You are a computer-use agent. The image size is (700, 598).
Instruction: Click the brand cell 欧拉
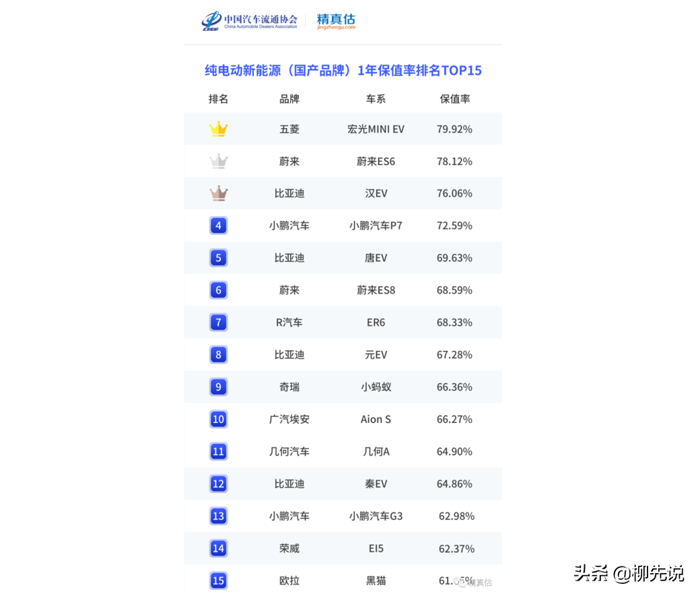289,580
